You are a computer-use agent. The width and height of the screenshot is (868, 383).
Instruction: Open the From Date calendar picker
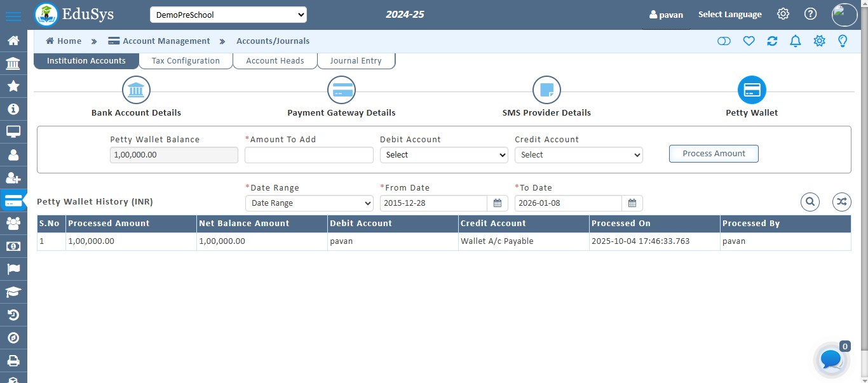(498, 203)
